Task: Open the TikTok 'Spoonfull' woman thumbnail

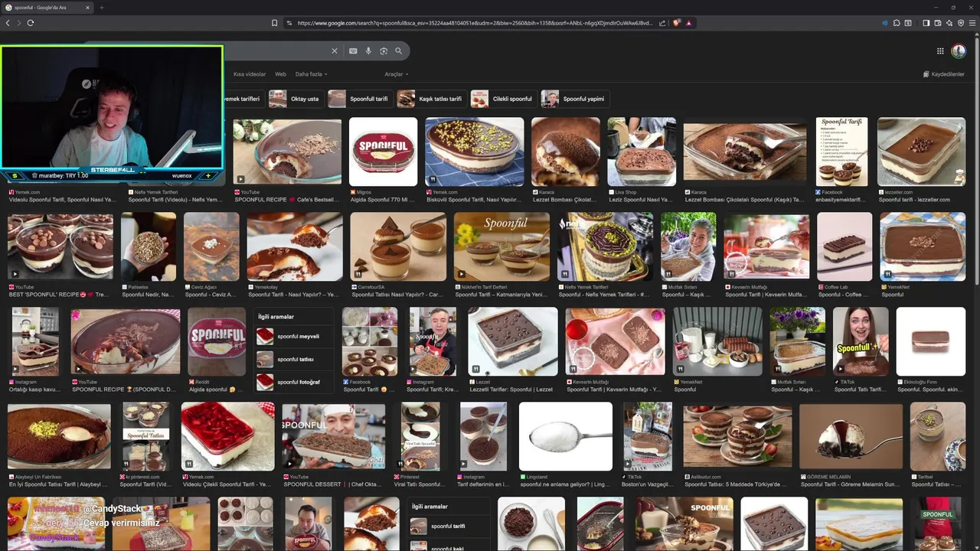Action: pyautogui.click(x=861, y=341)
